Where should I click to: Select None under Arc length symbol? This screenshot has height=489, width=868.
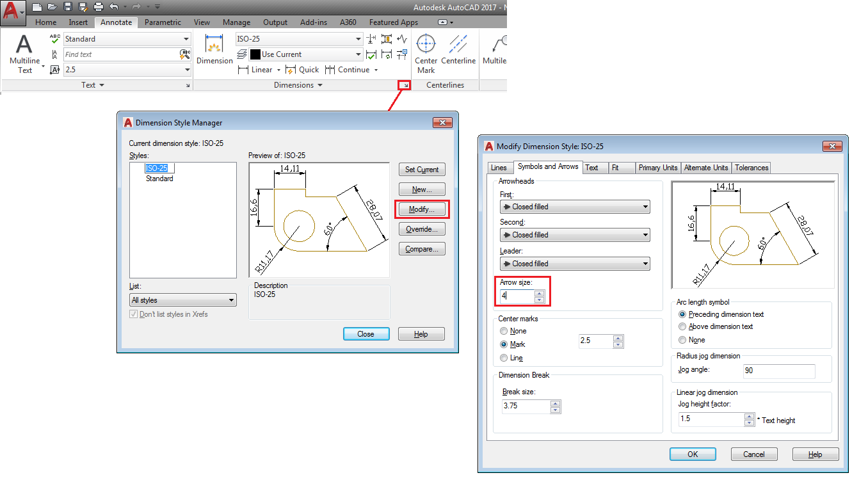pos(682,340)
